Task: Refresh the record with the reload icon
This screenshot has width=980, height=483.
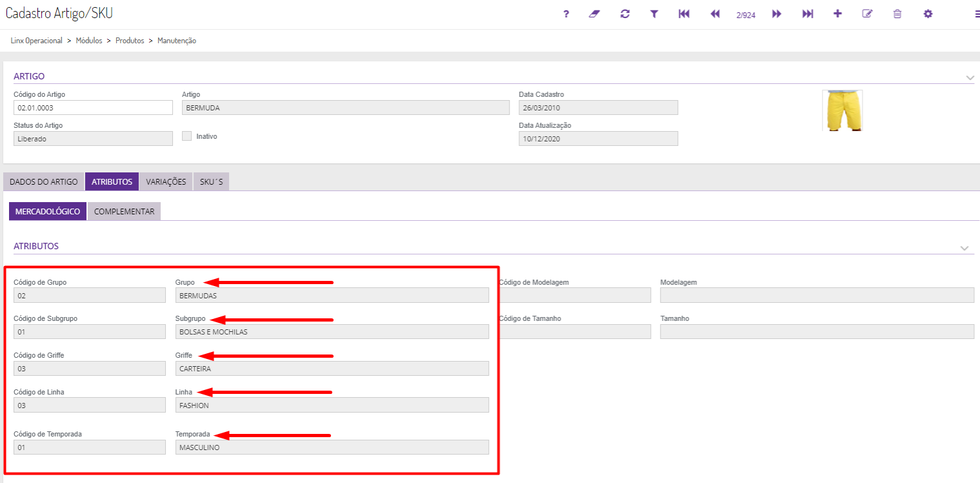Action: coord(625,14)
